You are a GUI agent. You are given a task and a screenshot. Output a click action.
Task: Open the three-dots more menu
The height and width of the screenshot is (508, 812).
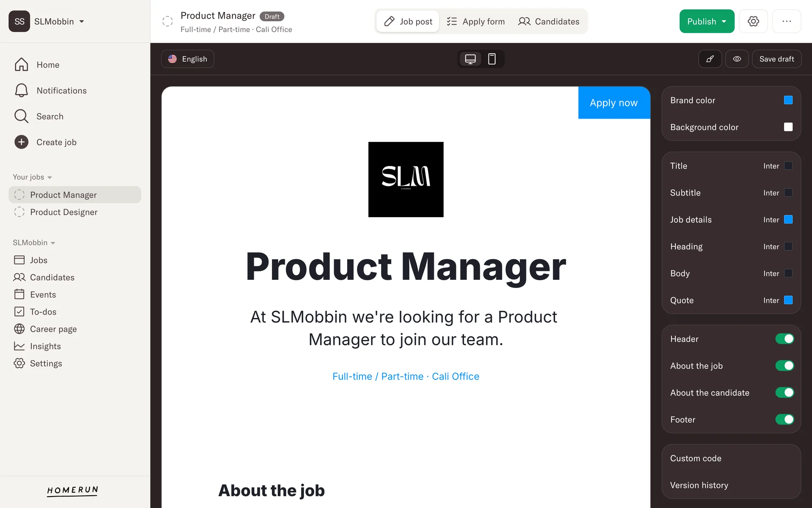[787, 21]
